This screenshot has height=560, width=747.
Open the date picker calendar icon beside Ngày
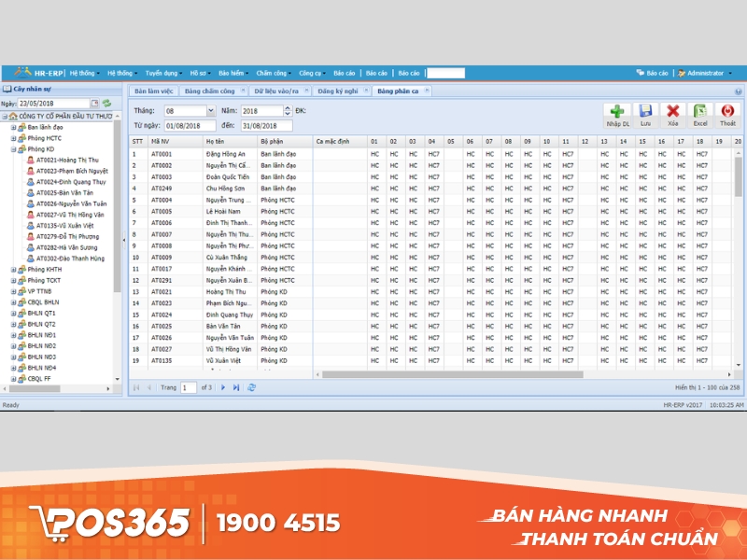[x=94, y=104]
